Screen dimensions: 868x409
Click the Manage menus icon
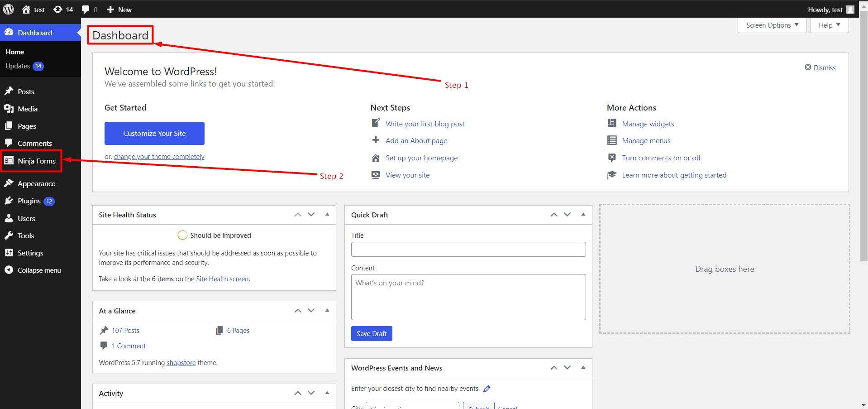(612, 140)
